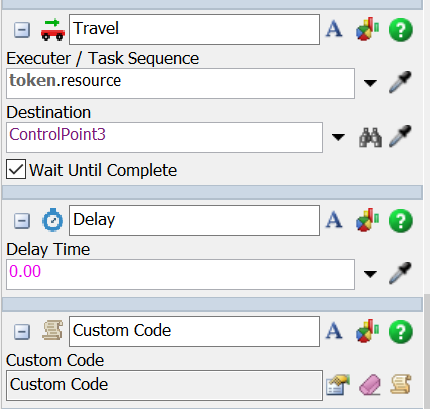Open help for the Delay activity
Viewport: 430px width, 409px height.
pyautogui.click(x=401, y=221)
